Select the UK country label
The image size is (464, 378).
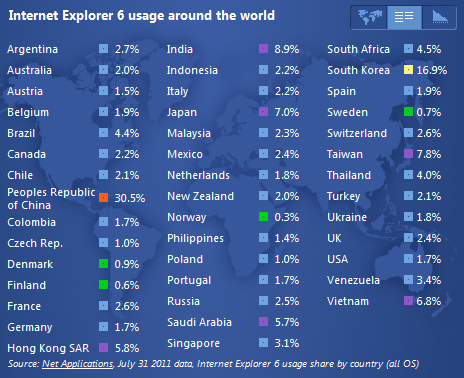point(334,238)
